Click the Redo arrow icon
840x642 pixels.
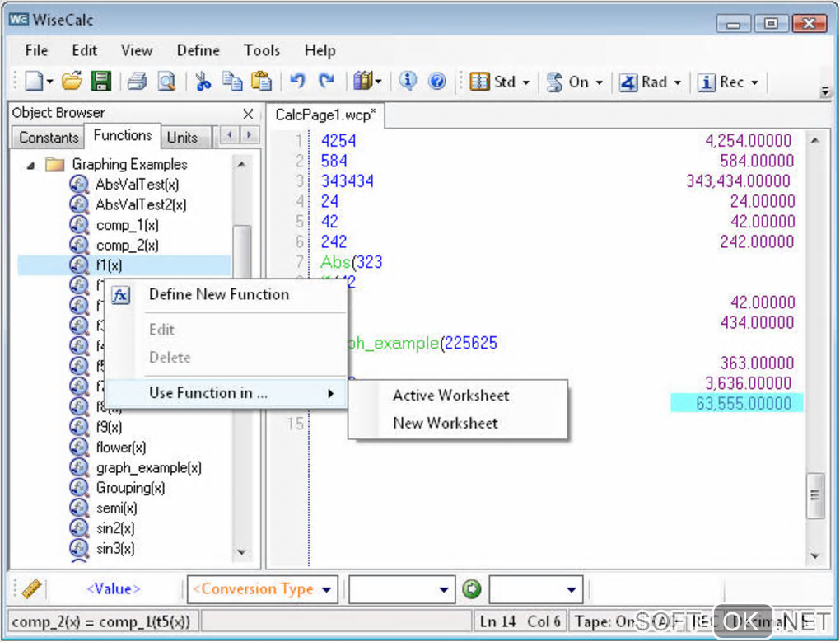pos(326,82)
